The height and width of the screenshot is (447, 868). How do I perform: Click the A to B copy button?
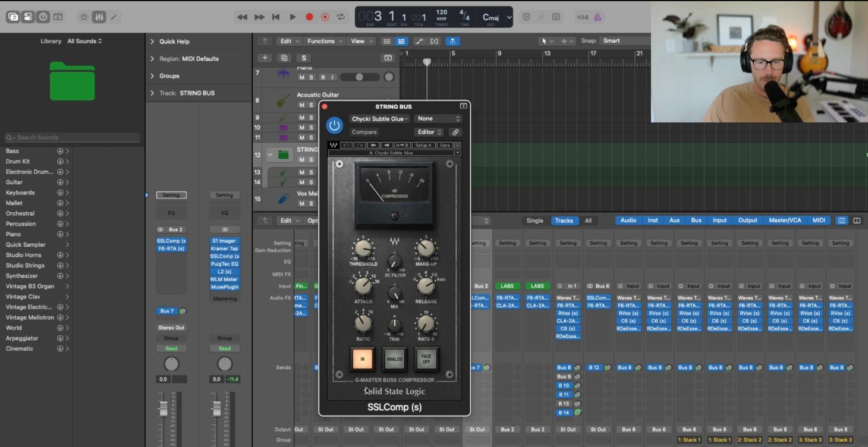click(x=402, y=145)
